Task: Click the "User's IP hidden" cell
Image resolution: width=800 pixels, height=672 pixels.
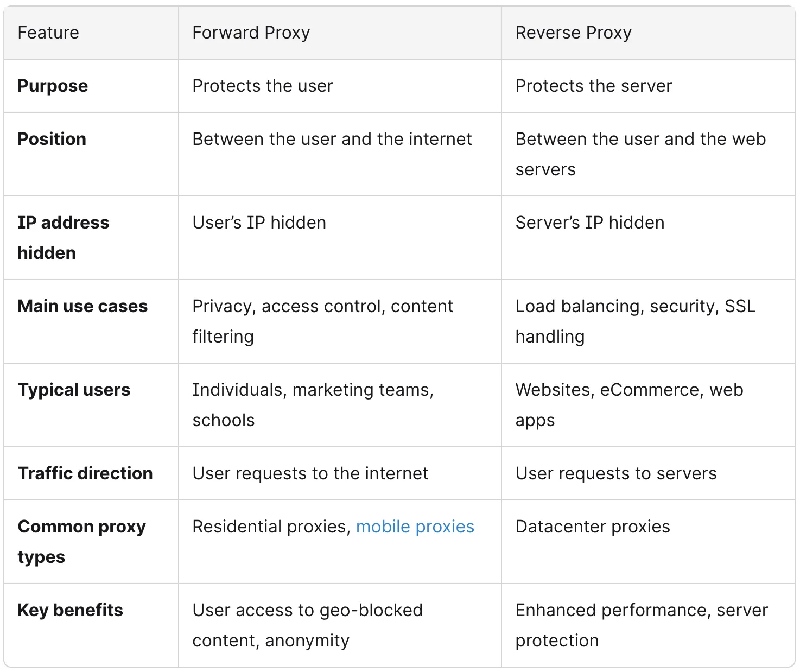Action: click(x=259, y=223)
